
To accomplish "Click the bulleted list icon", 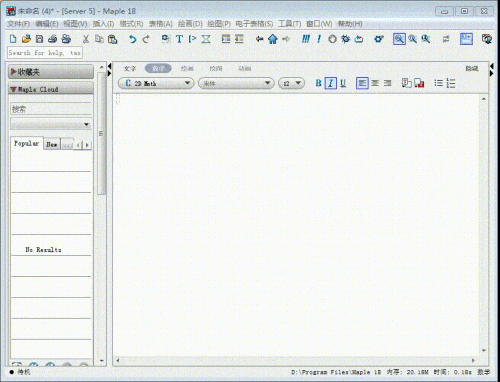I will [x=438, y=83].
